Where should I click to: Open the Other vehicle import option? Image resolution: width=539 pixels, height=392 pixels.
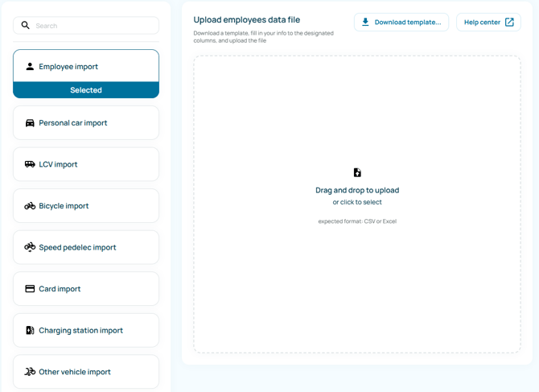coord(86,372)
